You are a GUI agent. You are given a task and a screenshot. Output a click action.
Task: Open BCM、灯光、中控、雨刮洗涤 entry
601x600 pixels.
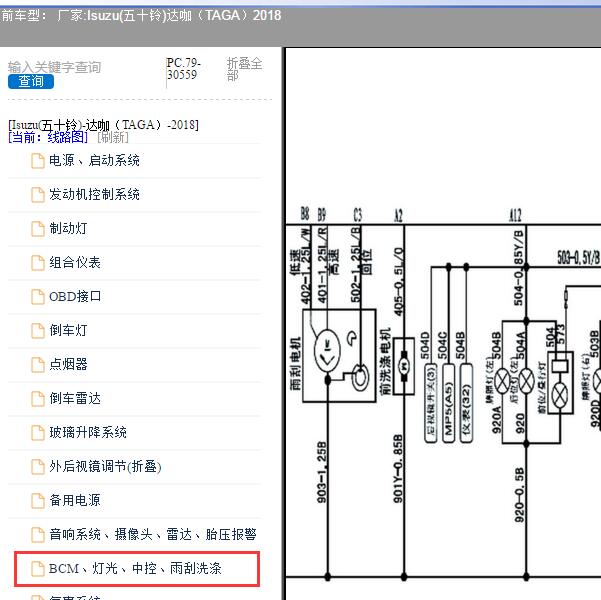point(135,568)
